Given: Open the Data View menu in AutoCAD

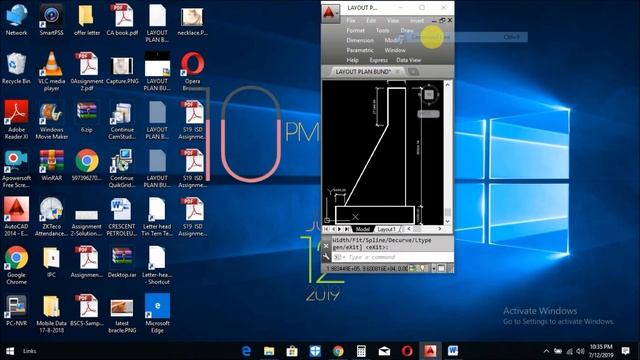Looking at the screenshot, I should pos(409,60).
